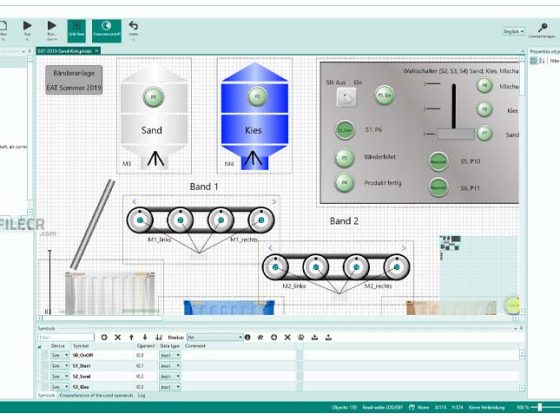
Task: Click the Operand column header
Action: point(145,346)
